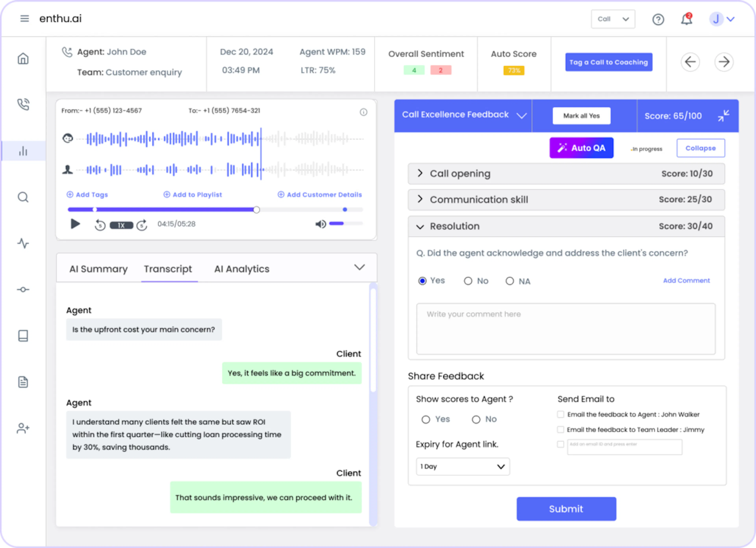Open the calls phone icon in sidebar
This screenshot has height=548, width=756.
pos(23,104)
